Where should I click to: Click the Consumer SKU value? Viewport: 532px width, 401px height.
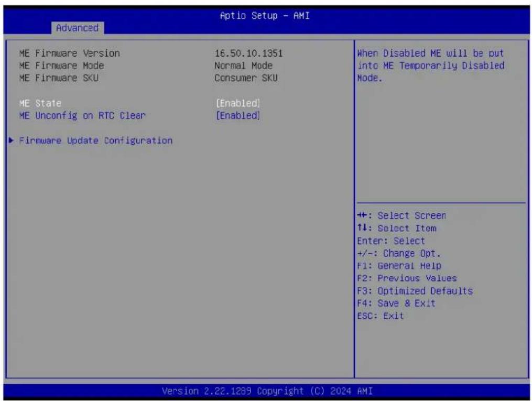246,78
